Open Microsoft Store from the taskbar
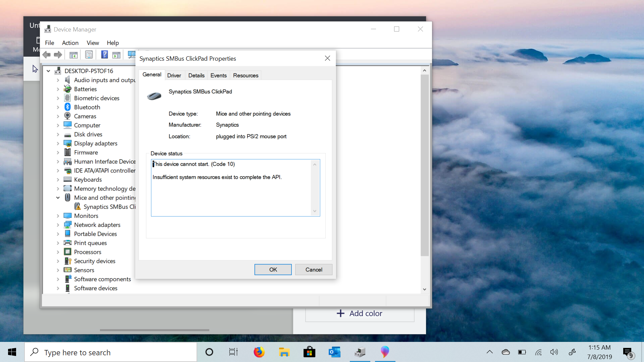Screen dimensions: 644x362 pos(309,352)
